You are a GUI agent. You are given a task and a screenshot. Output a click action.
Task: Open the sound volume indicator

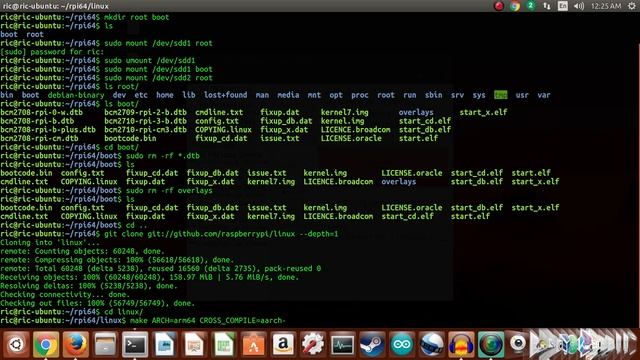(x=579, y=6)
